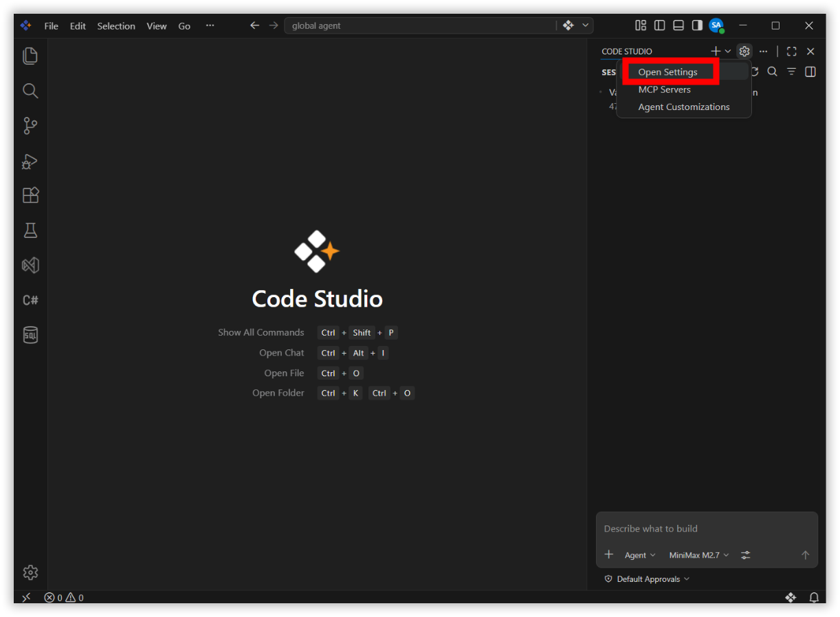The height and width of the screenshot is (617, 840).
Task: Open the SA account avatar
Action: 717,25
